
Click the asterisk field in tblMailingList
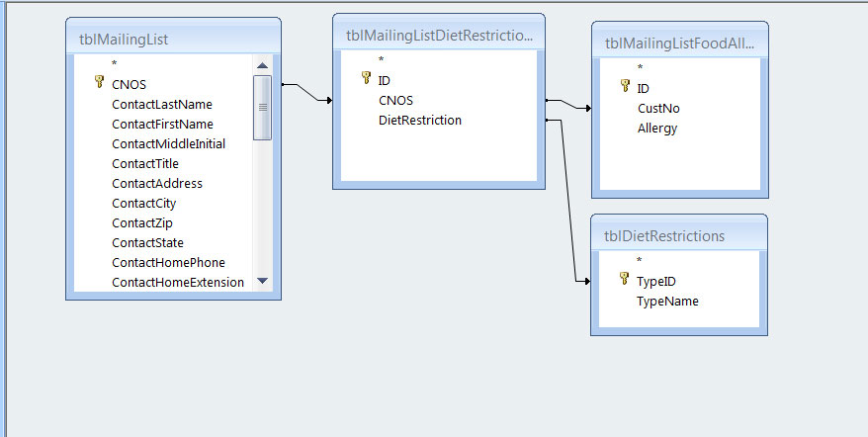click(x=114, y=64)
